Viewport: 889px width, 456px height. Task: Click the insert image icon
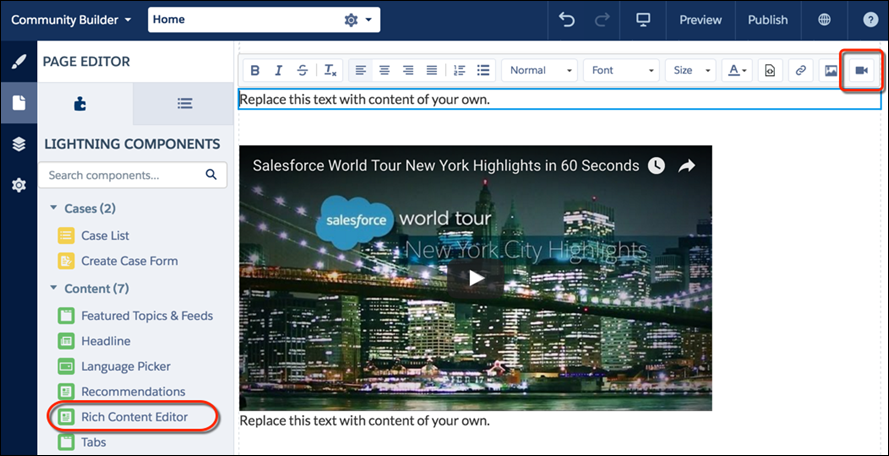[830, 71]
